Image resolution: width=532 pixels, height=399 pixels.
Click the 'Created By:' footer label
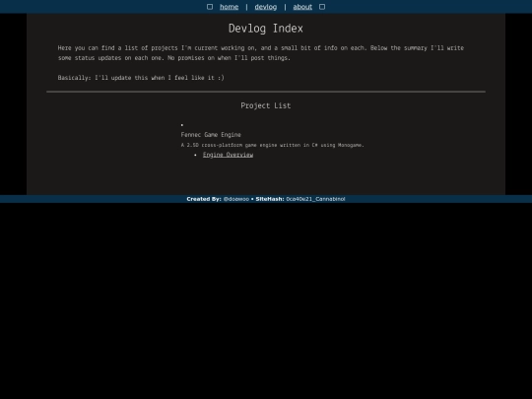tap(204, 199)
